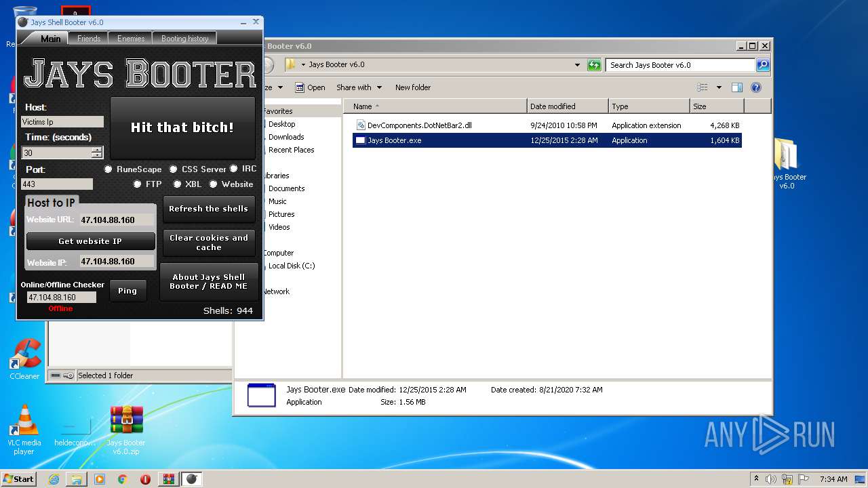Click the Ping button

tap(127, 291)
